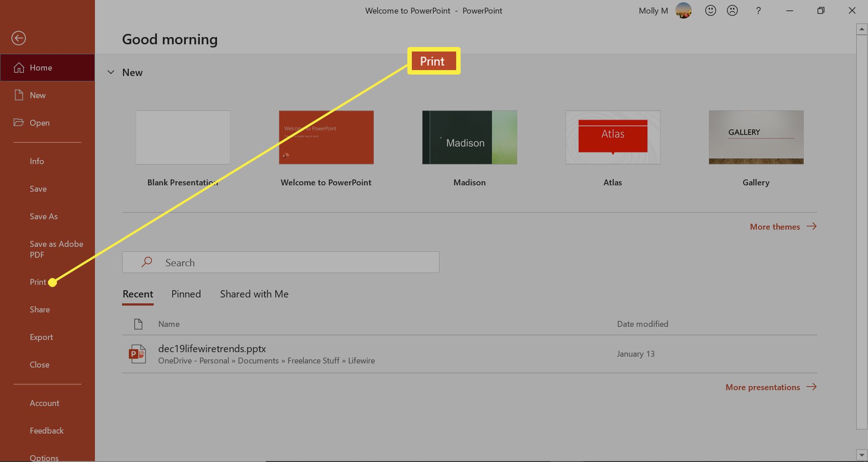The height and width of the screenshot is (462, 868).
Task: Select Export in the sidebar
Action: pos(41,337)
